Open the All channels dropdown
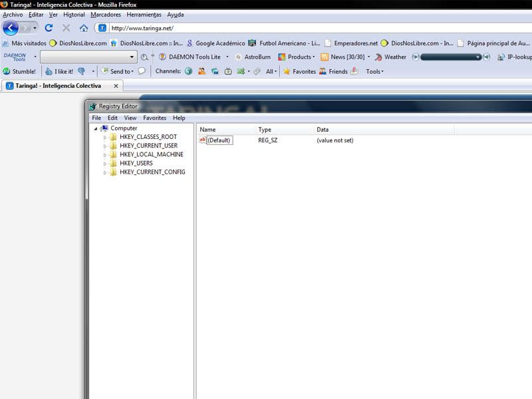 271,71
